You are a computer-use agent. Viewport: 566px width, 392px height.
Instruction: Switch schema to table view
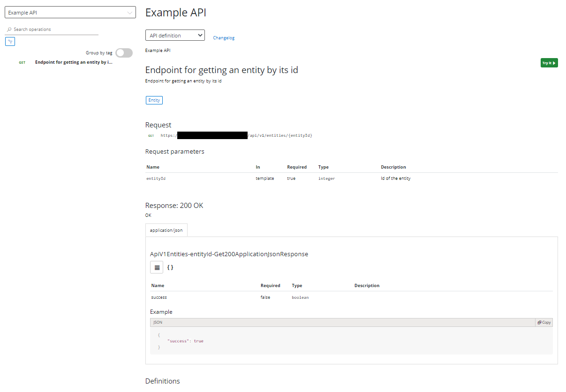coord(157,267)
